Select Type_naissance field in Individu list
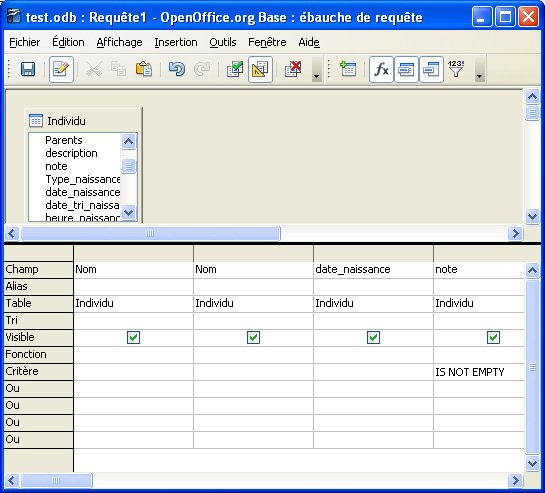 (x=83, y=179)
